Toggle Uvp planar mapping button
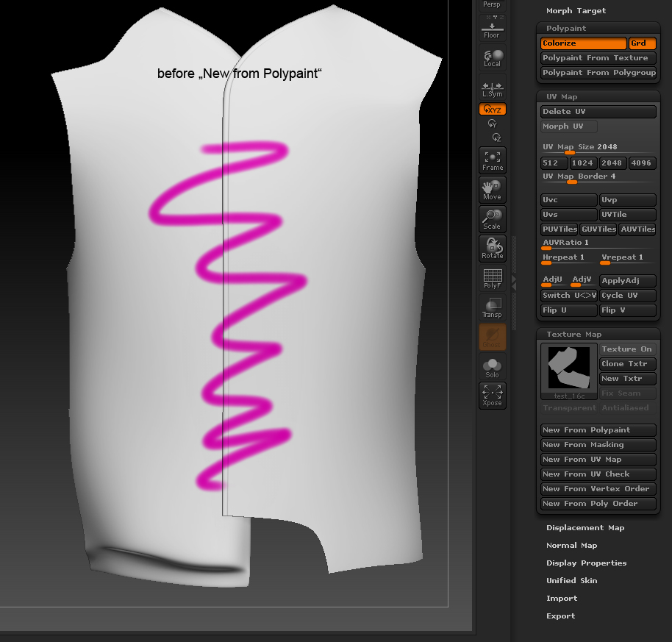Viewport: 672px width, 642px height. tap(627, 200)
